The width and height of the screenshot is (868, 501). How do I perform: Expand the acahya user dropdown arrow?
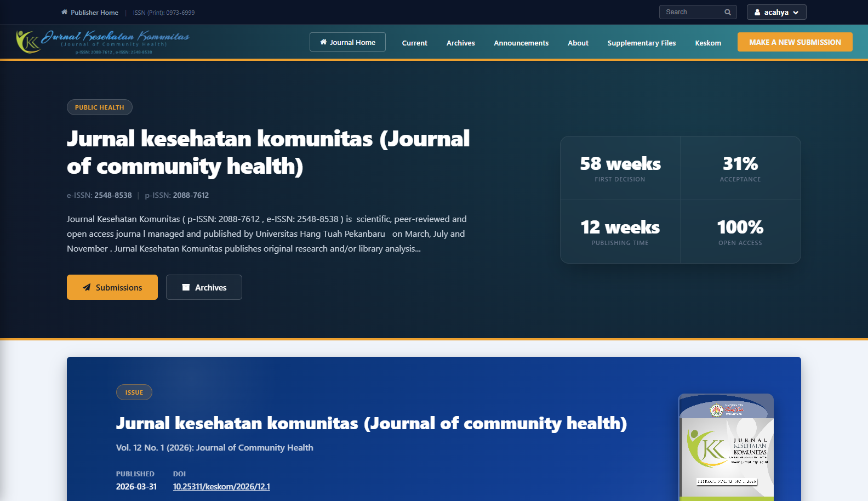(x=796, y=13)
